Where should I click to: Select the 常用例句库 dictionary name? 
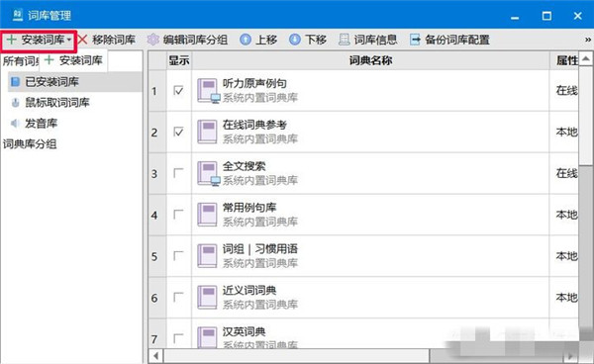(x=248, y=208)
